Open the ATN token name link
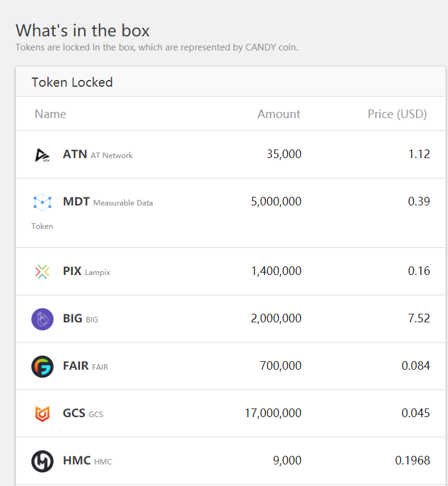Screen dimensions: 448x486 tap(75, 154)
